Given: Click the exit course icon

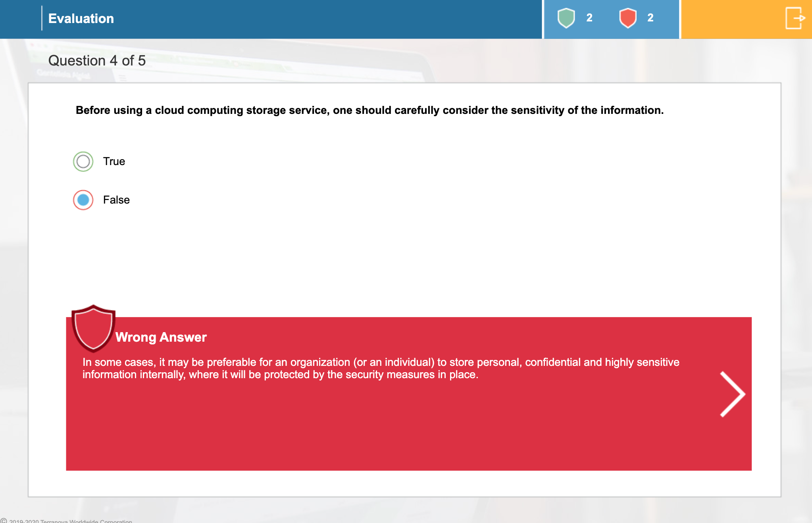Looking at the screenshot, I should tap(795, 18).
